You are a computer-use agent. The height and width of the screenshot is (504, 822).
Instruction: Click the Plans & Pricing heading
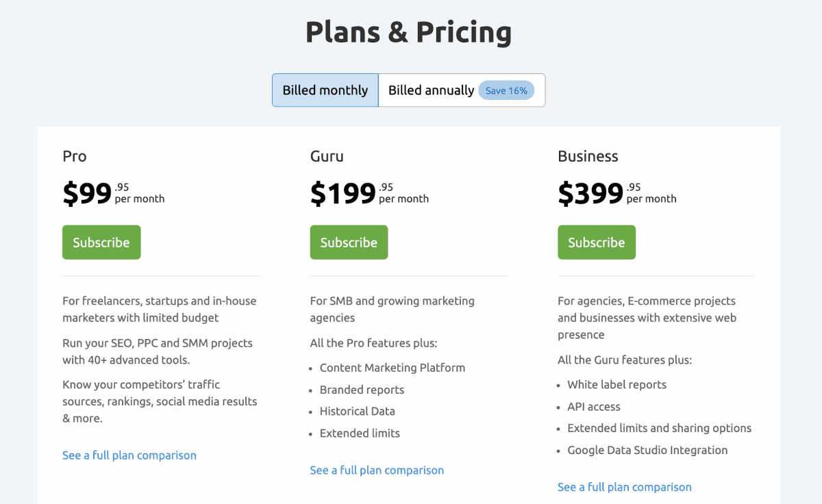408,32
